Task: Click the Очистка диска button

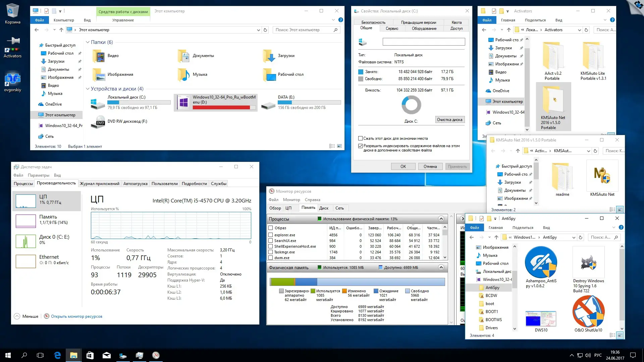Action: click(449, 120)
